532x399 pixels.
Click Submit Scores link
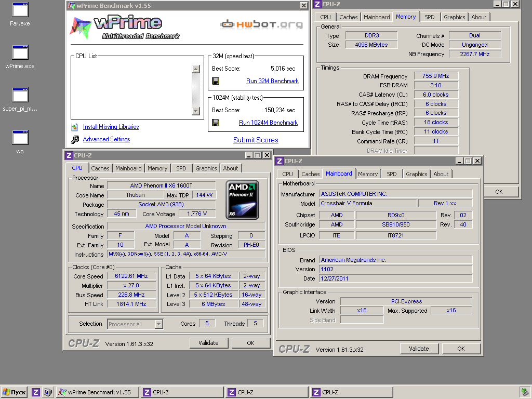click(x=256, y=140)
